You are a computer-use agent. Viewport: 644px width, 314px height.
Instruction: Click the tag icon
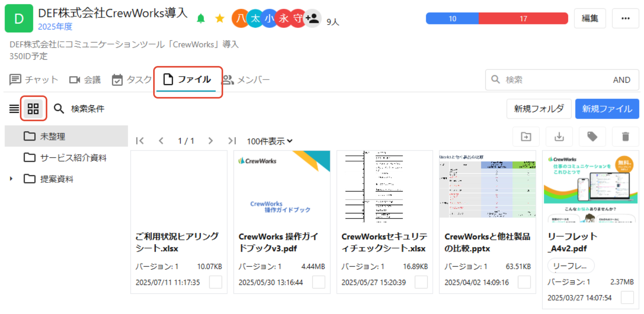[592, 137]
